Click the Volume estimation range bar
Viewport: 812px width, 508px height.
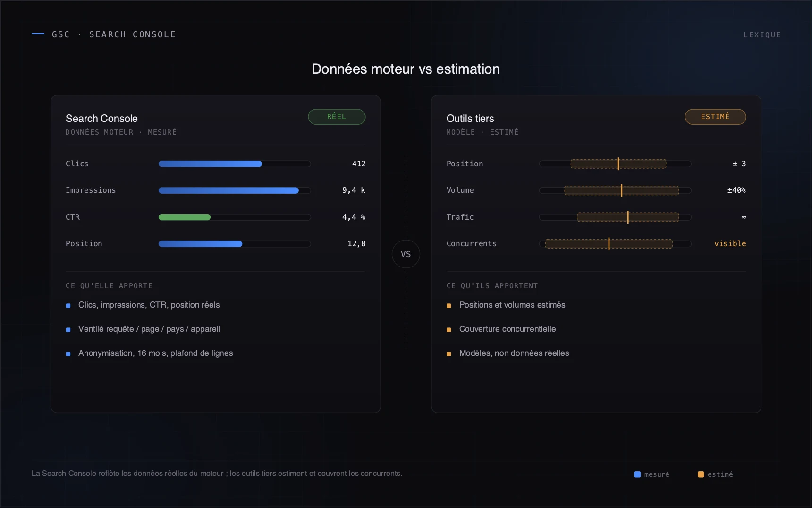(x=615, y=190)
